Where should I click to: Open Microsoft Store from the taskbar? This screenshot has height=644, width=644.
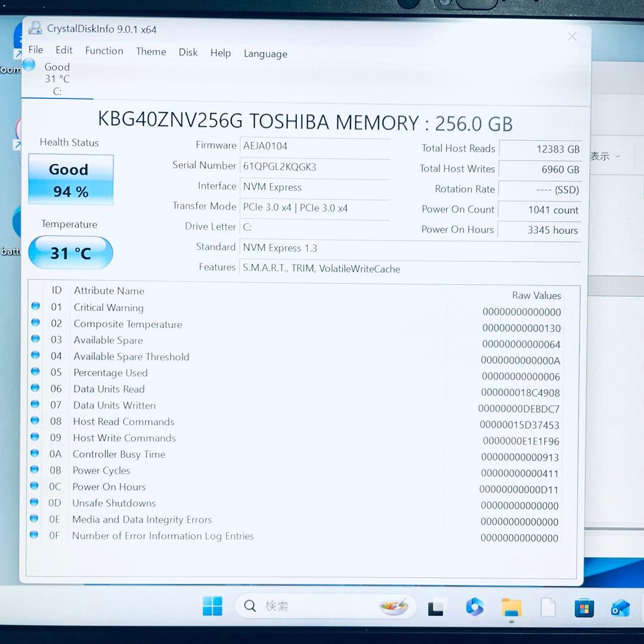click(584, 608)
